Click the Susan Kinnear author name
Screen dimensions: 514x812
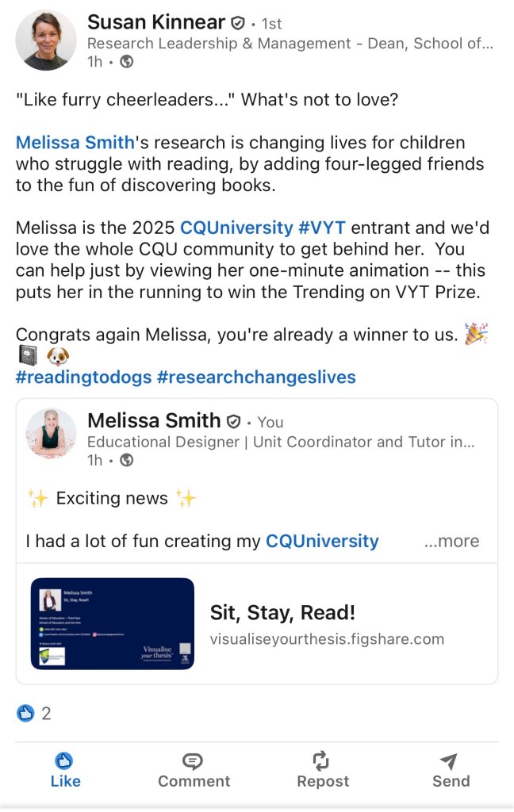(156, 22)
